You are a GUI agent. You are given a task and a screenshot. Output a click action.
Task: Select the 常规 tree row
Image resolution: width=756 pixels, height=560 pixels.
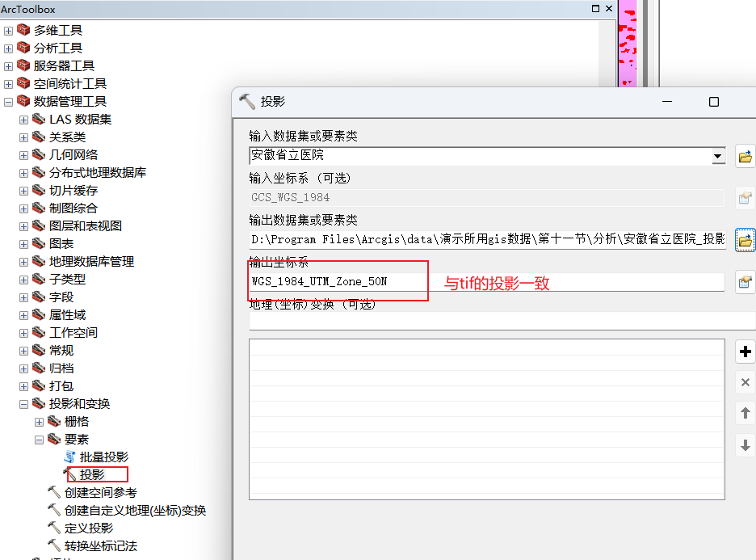coord(61,351)
